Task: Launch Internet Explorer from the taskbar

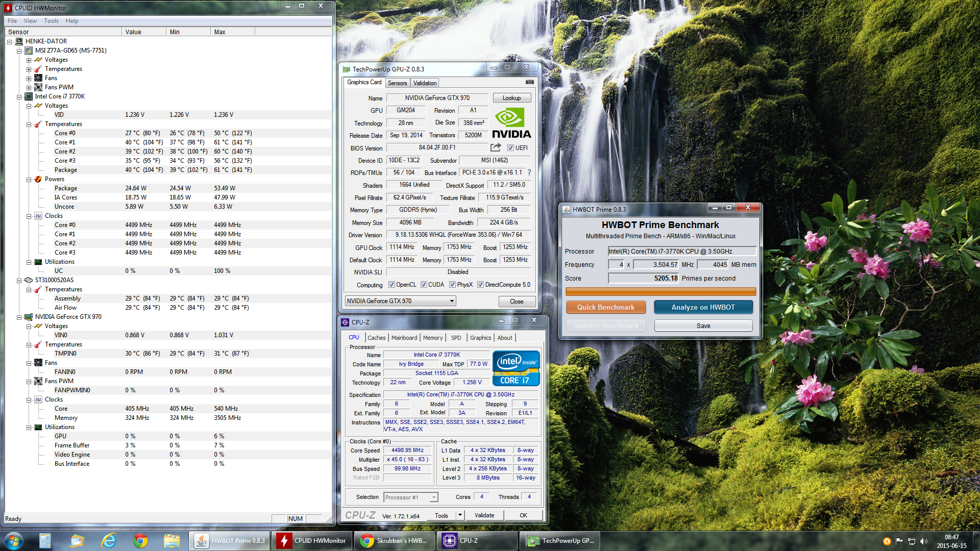Action: (x=109, y=540)
